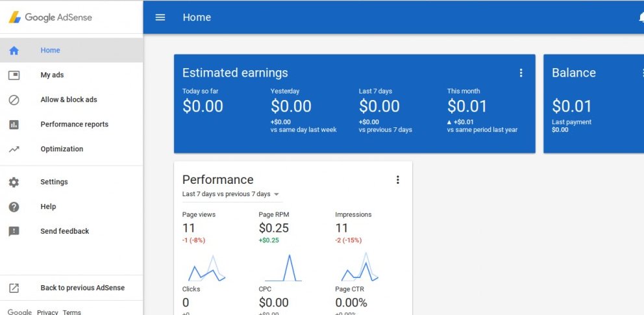Click the Page RPM sparkline chart
The image size is (644, 315).
point(283,268)
